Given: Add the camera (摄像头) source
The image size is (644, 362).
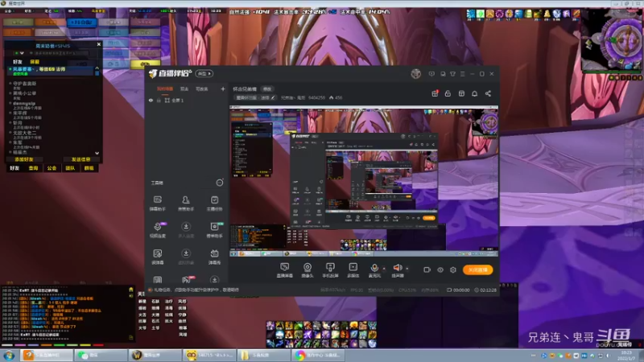Looking at the screenshot, I should click(308, 270).
